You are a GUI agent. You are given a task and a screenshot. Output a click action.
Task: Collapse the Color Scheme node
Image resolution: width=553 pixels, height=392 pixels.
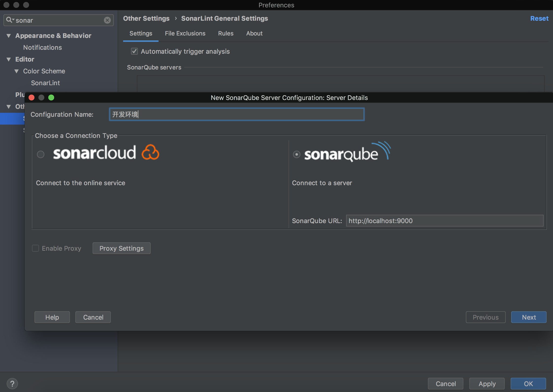16,71
